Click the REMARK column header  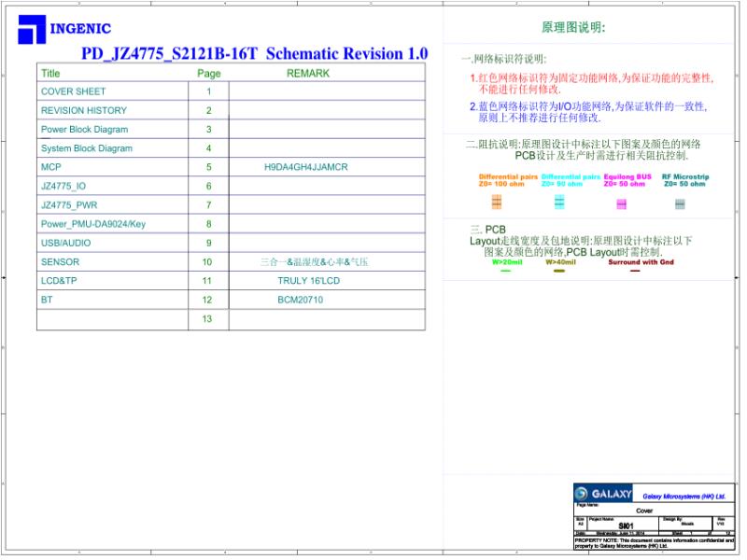pyautogui.click(x=308, y=74)
